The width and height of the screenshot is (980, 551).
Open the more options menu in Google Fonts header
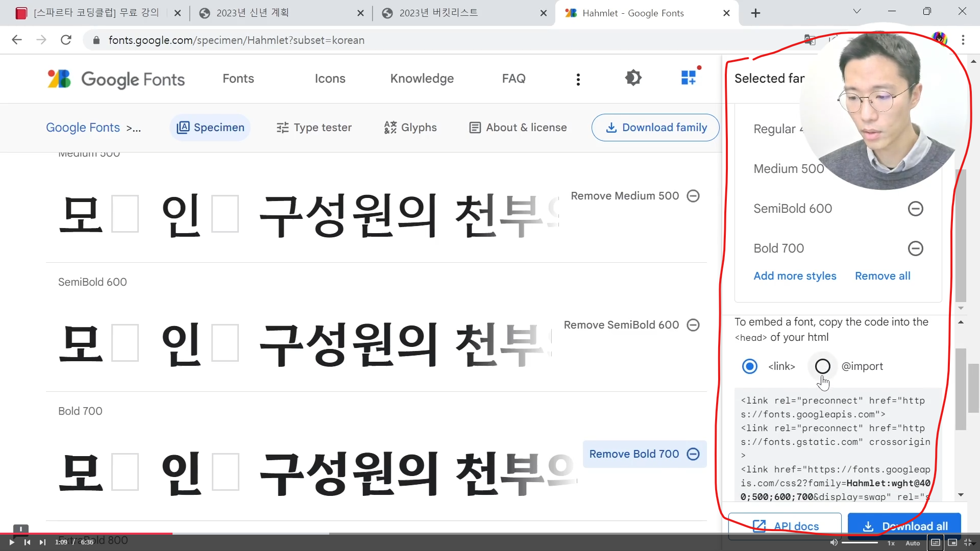pyautogui.click(x=578, y=79)
